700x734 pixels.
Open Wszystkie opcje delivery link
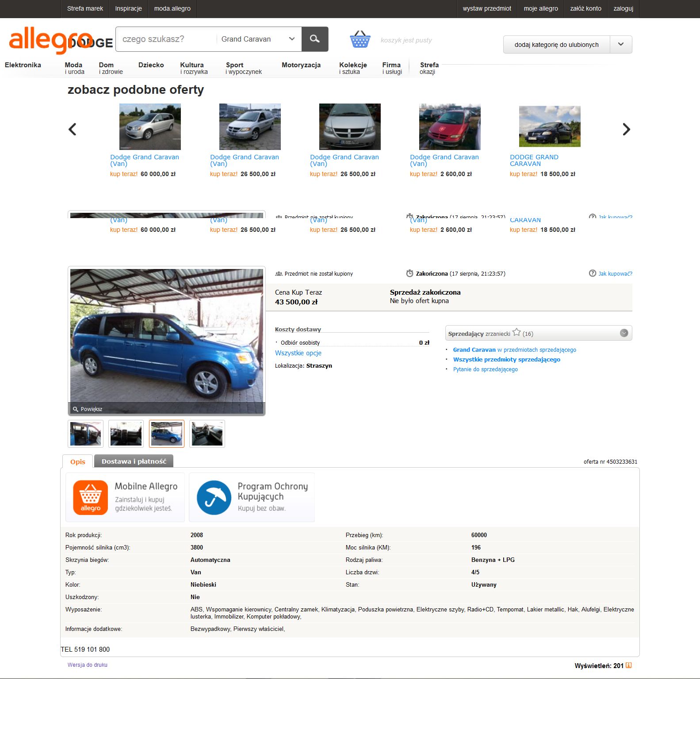[298, 353]
